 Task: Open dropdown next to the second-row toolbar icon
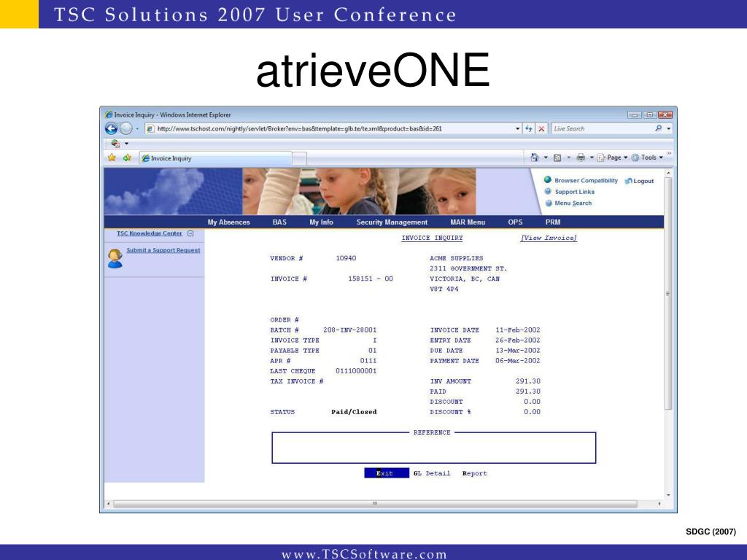(x=126, y=143)
